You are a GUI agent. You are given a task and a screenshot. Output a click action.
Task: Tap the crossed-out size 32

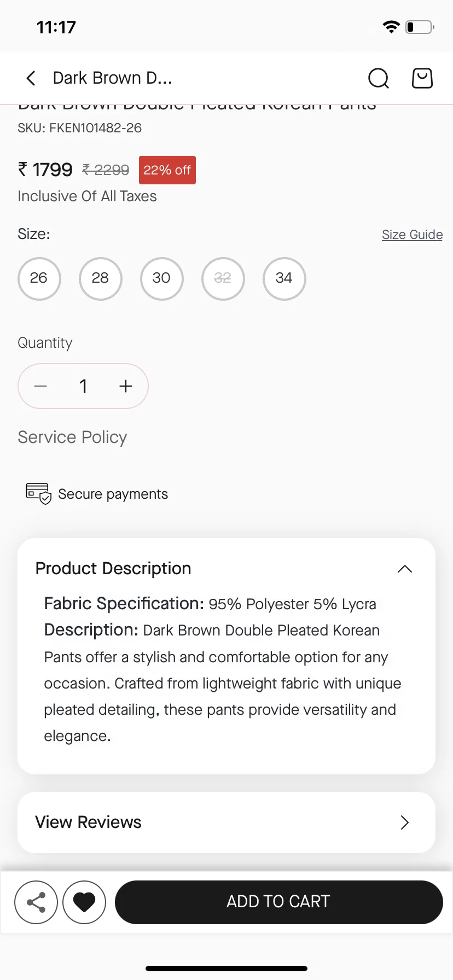click(x=223, y=278)
